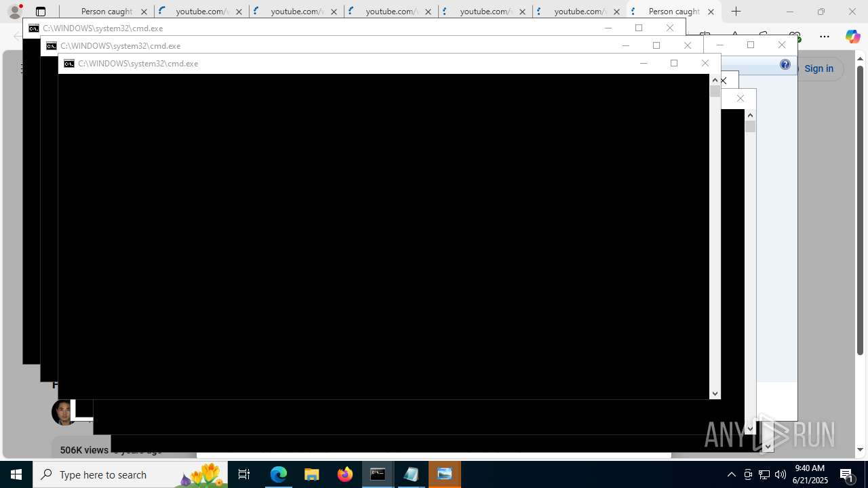The width and height of the screenshot is (868, 488).
Task: Open Microsoft Edge from taskbar
Action: (279, 474)
